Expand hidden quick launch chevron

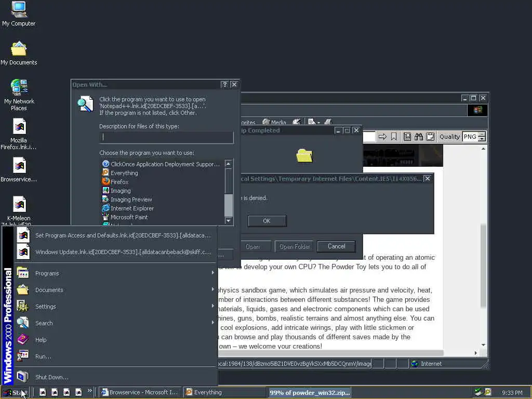(x=89, y=391)
